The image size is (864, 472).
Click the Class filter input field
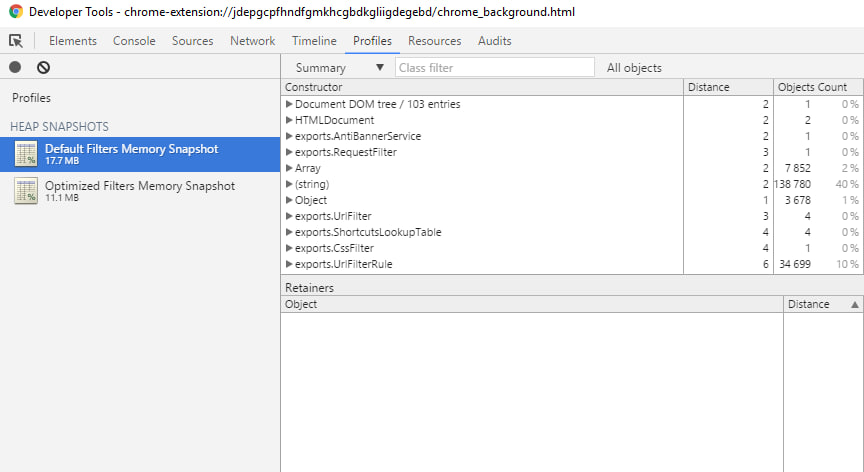click(494, 68)
